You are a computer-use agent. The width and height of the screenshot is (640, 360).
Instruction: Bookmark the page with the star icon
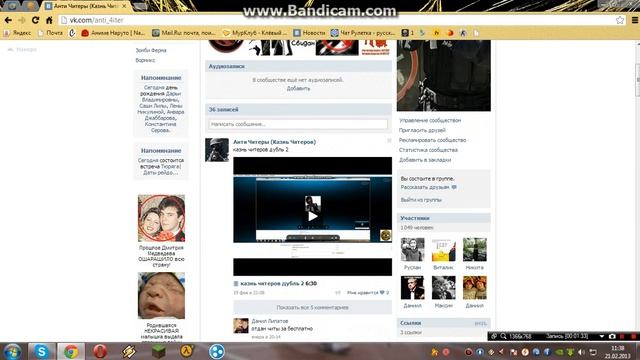pos(620,20)
